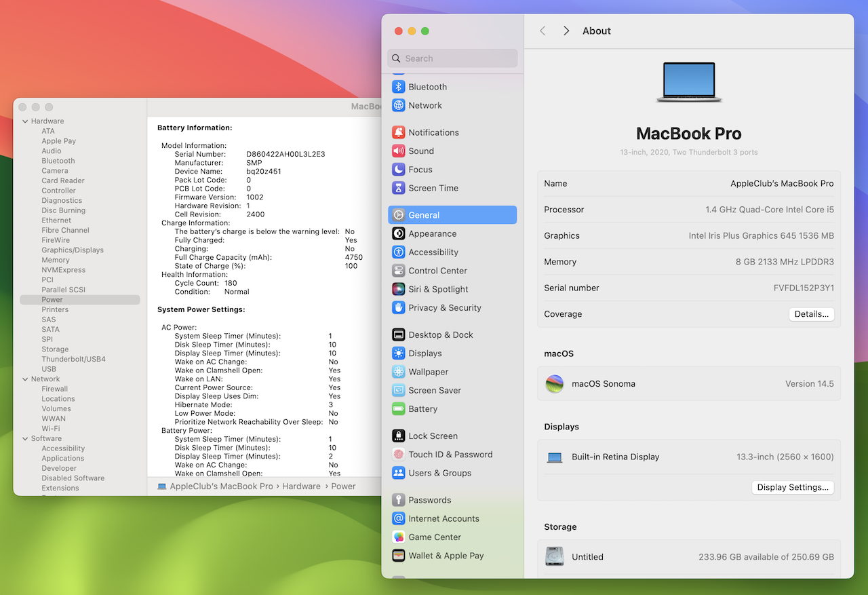The width and height of the screenshot is (868, 595).
Task: Open Control Center icon in sidebar
Action: pos(399,271)
